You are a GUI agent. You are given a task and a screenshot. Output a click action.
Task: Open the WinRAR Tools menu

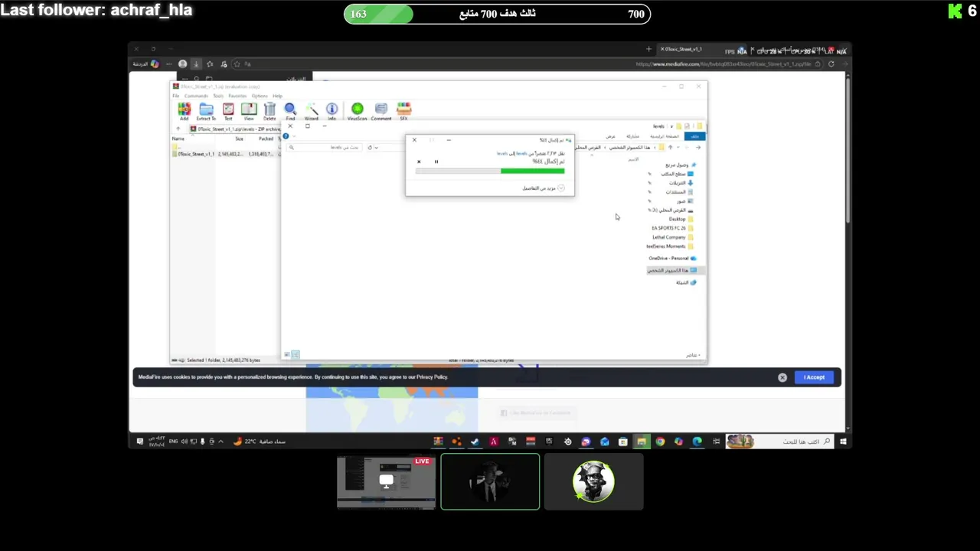click(218, 96)
